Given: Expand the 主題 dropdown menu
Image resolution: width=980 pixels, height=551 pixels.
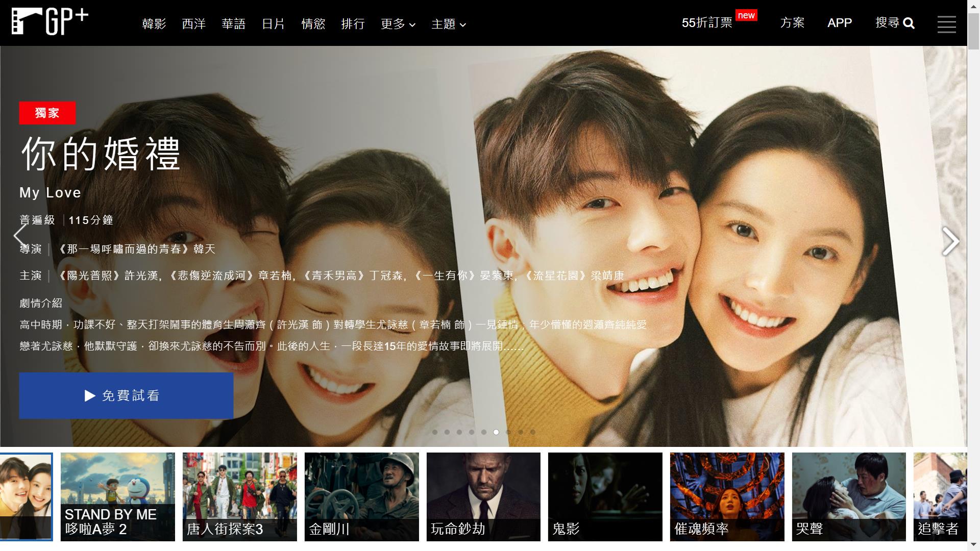Looking at the screenshot, I should coord(448,24).
